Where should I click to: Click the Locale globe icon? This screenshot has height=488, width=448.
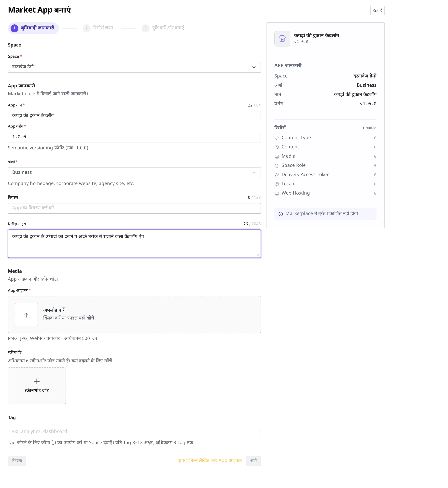point(277,184)
